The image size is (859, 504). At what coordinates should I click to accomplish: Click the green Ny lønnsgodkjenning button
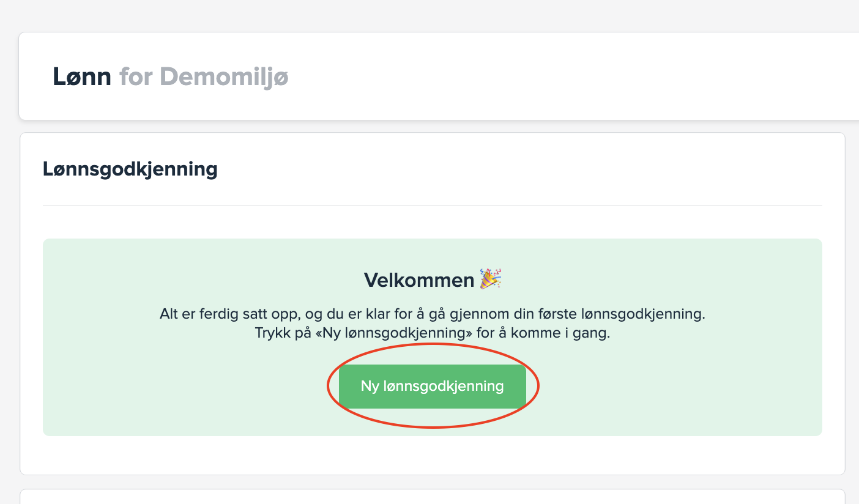pos(432,387)
